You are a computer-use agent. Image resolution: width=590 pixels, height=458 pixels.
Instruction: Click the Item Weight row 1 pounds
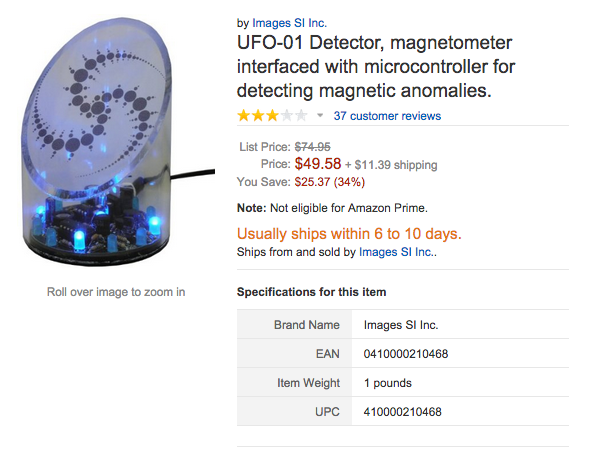click(x=403, y=383)
